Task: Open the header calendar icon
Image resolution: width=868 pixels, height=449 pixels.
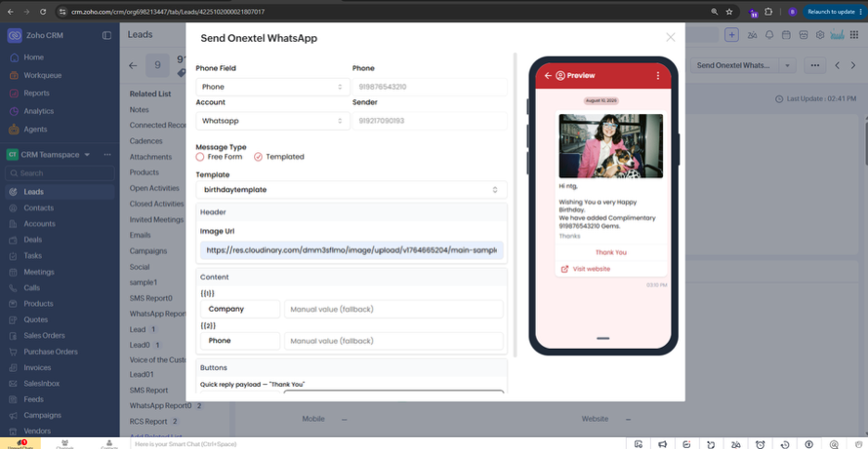Action: pyautogui.click(x=785, y=35)
